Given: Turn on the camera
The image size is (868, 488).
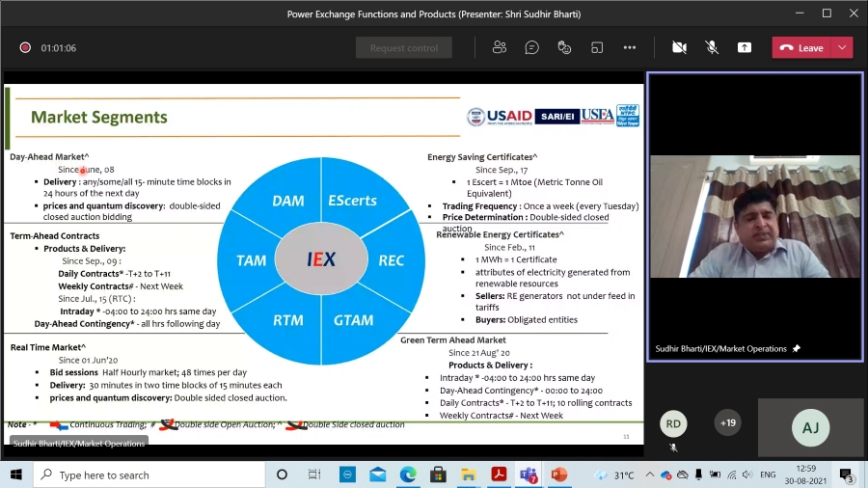Looking at the screenshot, I should click(x=679, y=47).
